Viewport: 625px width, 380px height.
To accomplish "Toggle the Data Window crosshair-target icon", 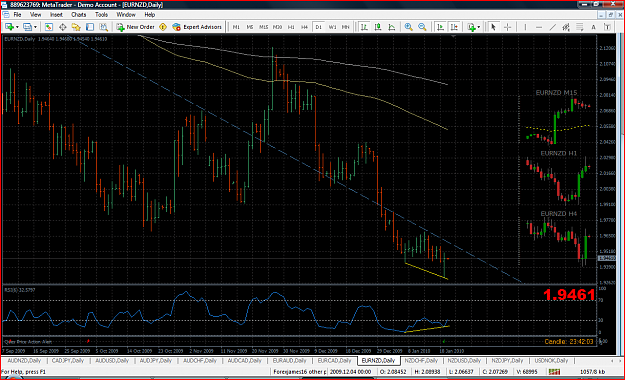I will tap(63, 27).
